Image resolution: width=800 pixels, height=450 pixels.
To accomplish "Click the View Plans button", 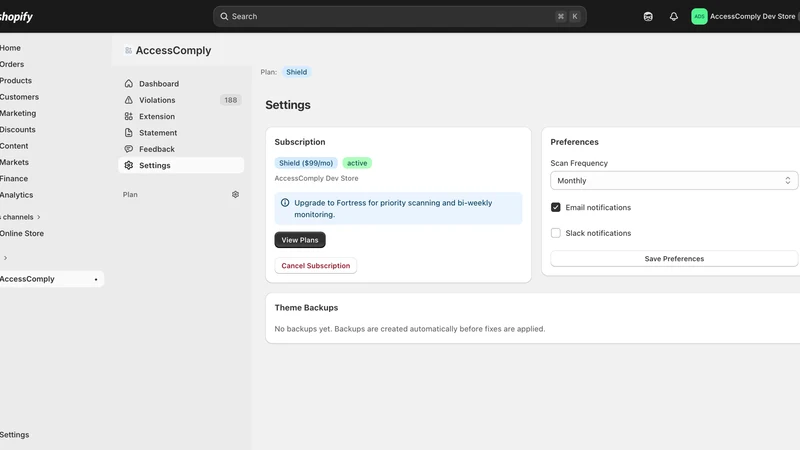I will (x=300, y=240).
